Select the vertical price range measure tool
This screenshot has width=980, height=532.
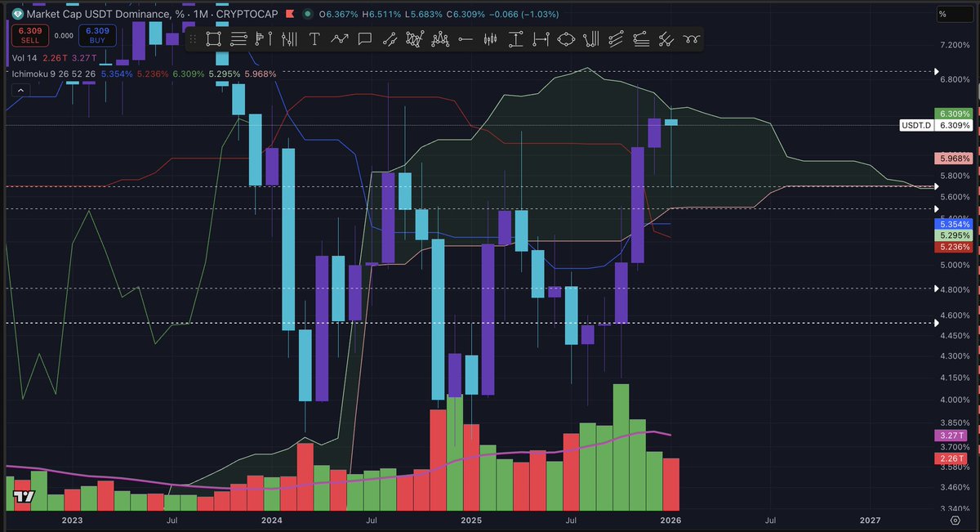coord(516,38)
